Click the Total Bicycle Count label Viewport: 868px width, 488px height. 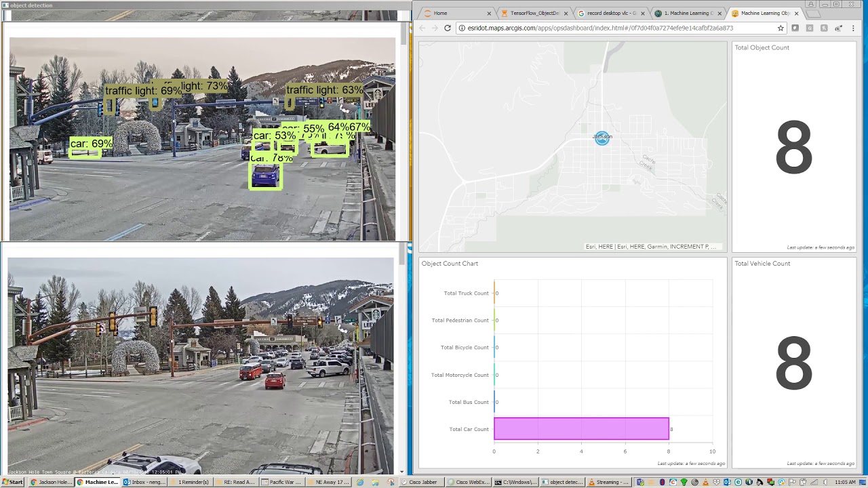coord(465,348)
